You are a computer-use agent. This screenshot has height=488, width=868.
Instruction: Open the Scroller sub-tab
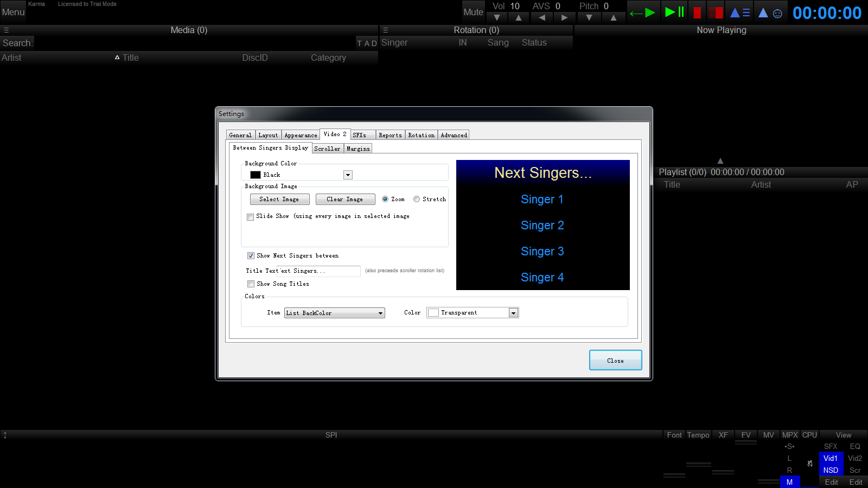[327, 149]
